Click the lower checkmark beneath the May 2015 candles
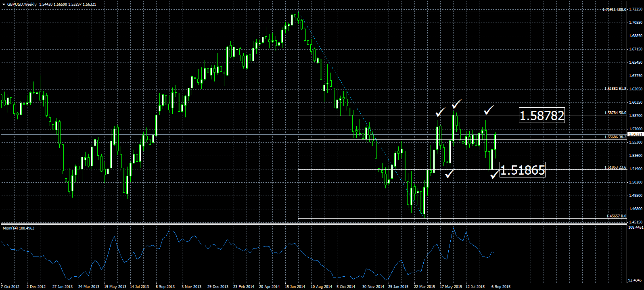This screenshot has width=644, height=290. point(450,174)
